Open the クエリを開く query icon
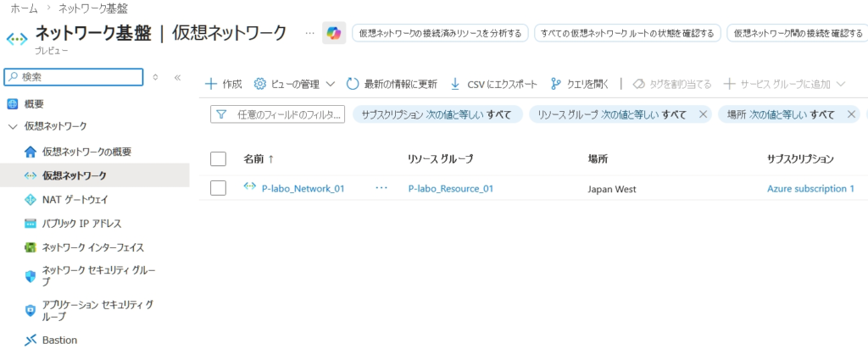The width and height of the screenshot is (868, 349). tap(556, 84)
